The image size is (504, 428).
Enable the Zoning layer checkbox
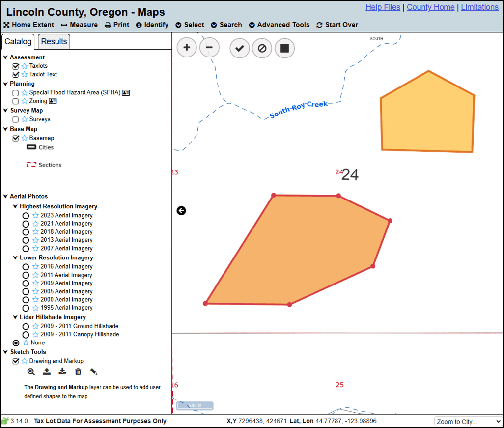tap(15, 101)
